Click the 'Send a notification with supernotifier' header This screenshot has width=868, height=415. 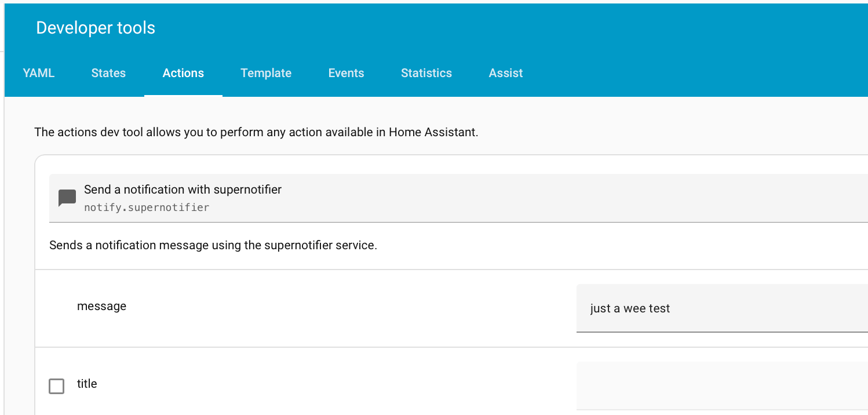(183, 189)
